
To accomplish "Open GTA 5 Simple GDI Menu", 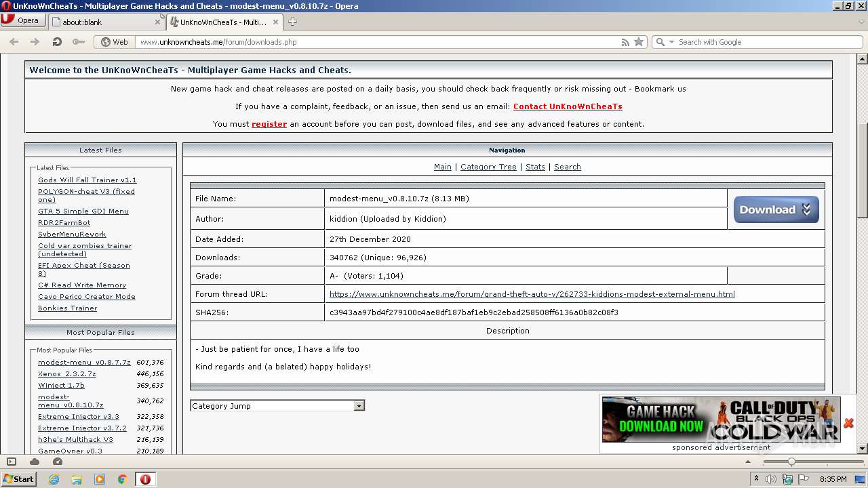I will tap(83, 211).
